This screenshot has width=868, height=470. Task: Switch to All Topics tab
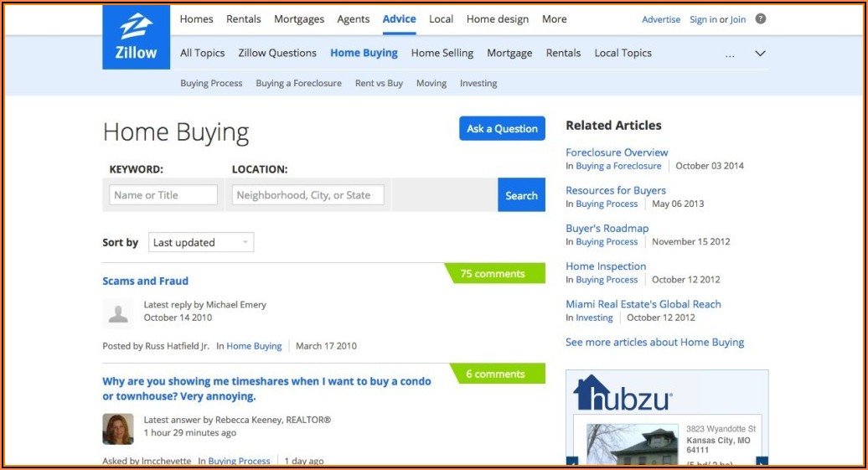202,53
